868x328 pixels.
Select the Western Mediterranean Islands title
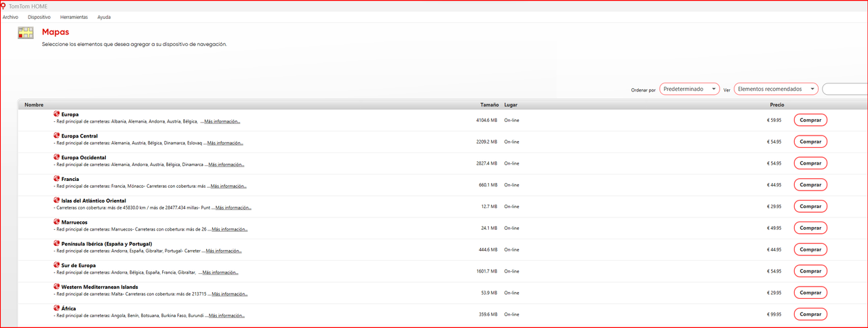click(x=100, y=287)
